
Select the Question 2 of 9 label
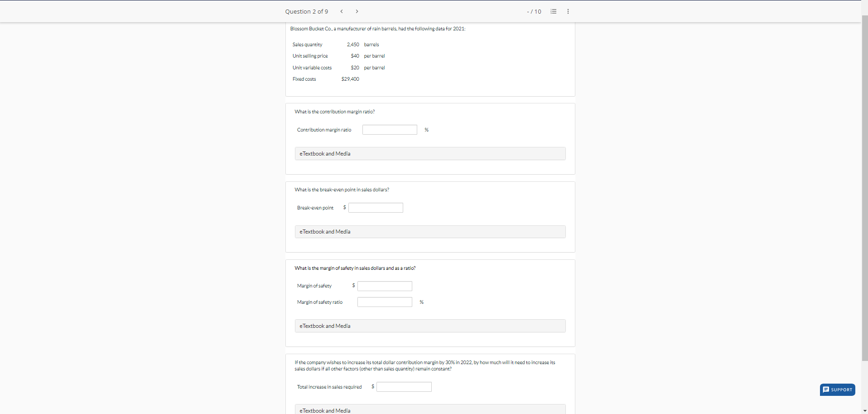click(306, 11)
